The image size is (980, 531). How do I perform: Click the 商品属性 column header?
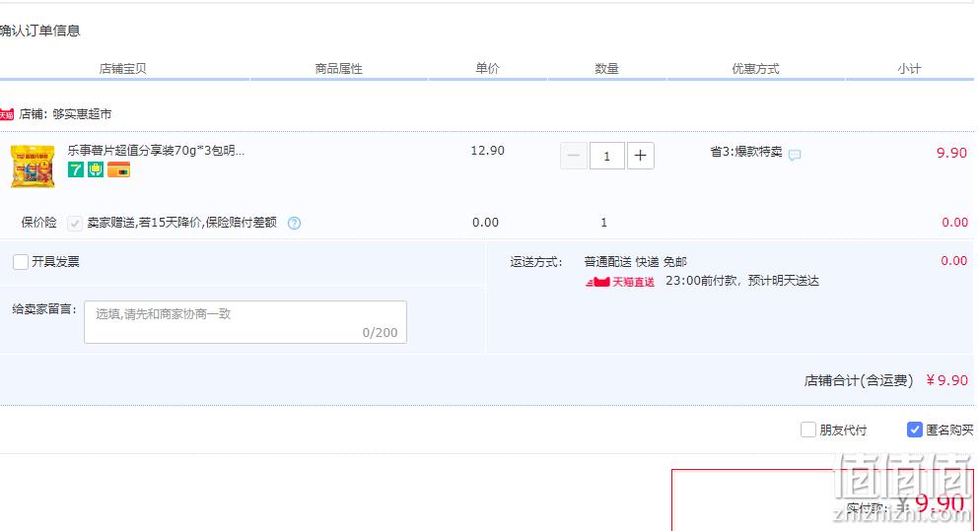[339, 69]
